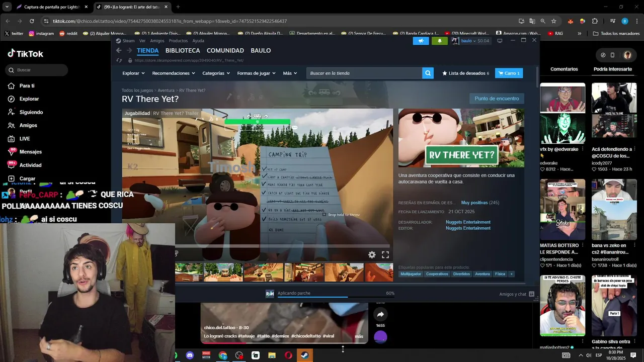Click the TikTok share arrow icon
The width and height of the screenshot is (644, 362).
coord(380,315)
